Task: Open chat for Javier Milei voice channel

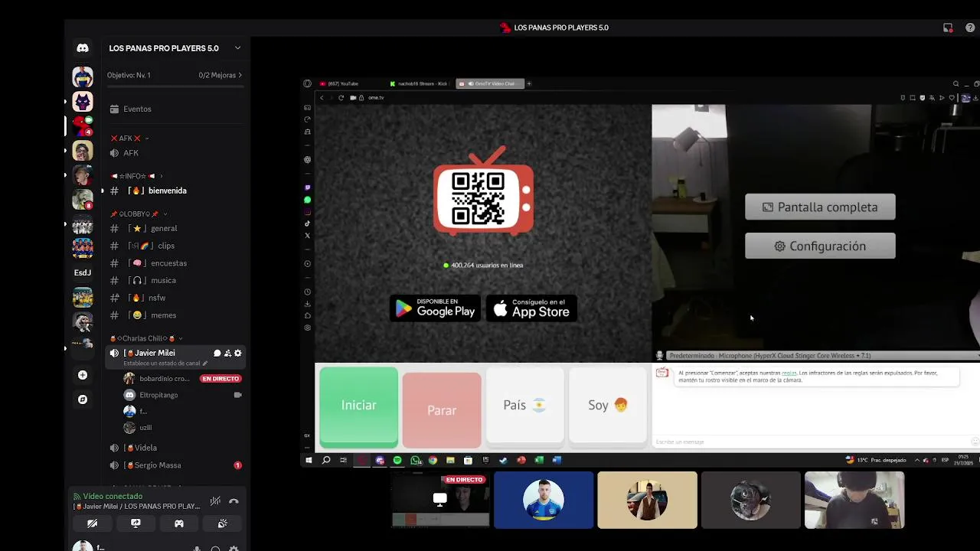Action: click(217, 353)
